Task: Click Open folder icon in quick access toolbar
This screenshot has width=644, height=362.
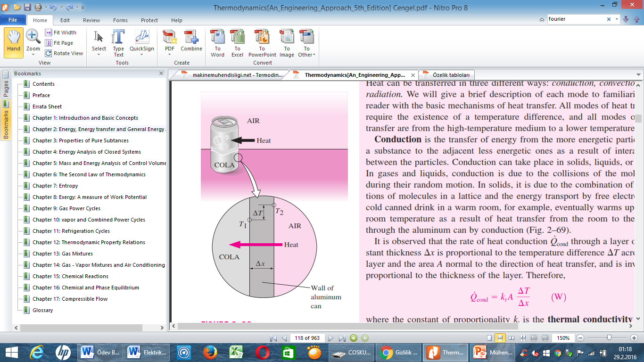Action: [x=17, y=7]
